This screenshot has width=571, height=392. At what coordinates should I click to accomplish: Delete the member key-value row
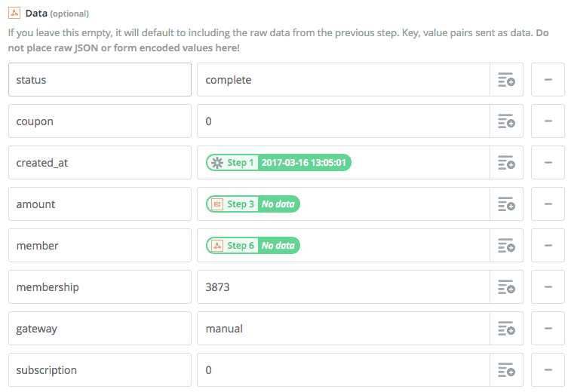[548, 246]
